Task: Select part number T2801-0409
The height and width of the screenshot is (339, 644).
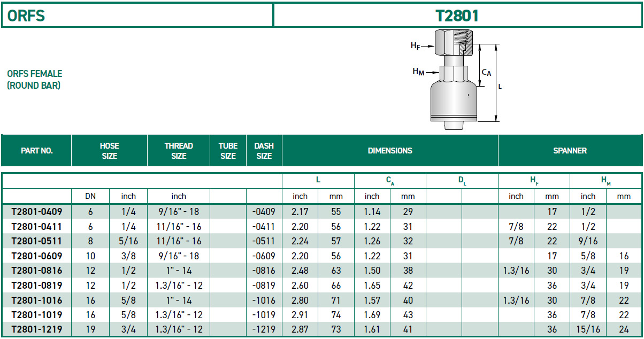Action: [36, 212]
